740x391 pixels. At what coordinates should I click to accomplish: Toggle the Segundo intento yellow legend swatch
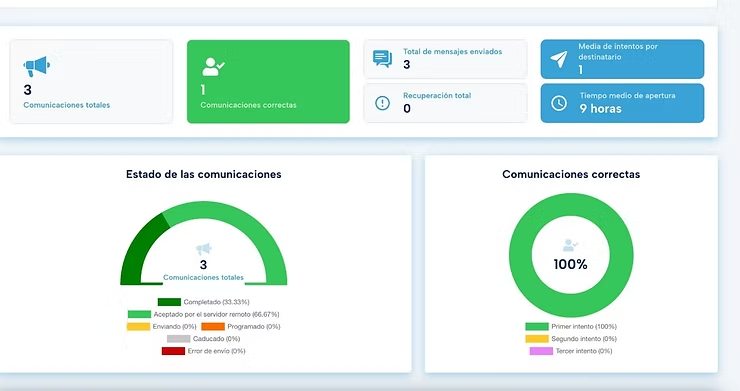tap(537, 339)
